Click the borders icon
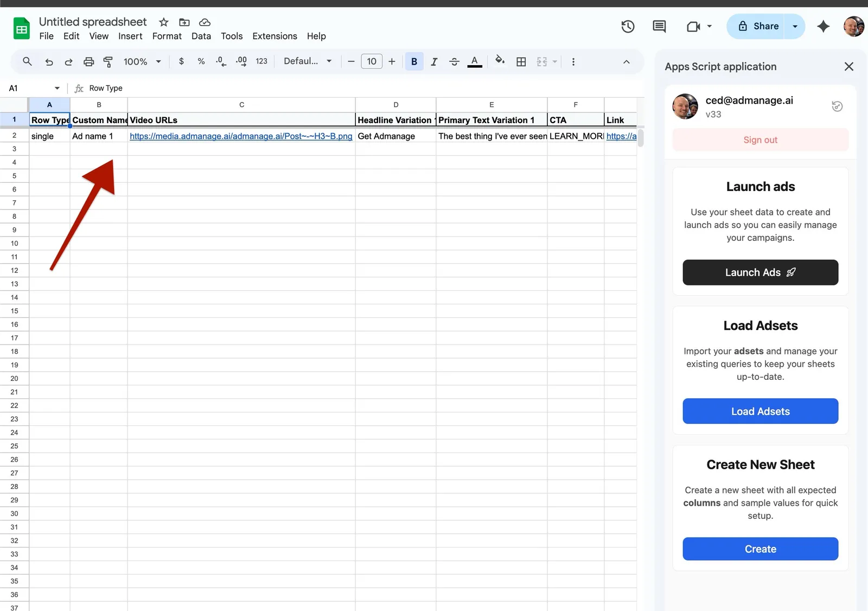This screenshot has height=611, width=868. 521,62
